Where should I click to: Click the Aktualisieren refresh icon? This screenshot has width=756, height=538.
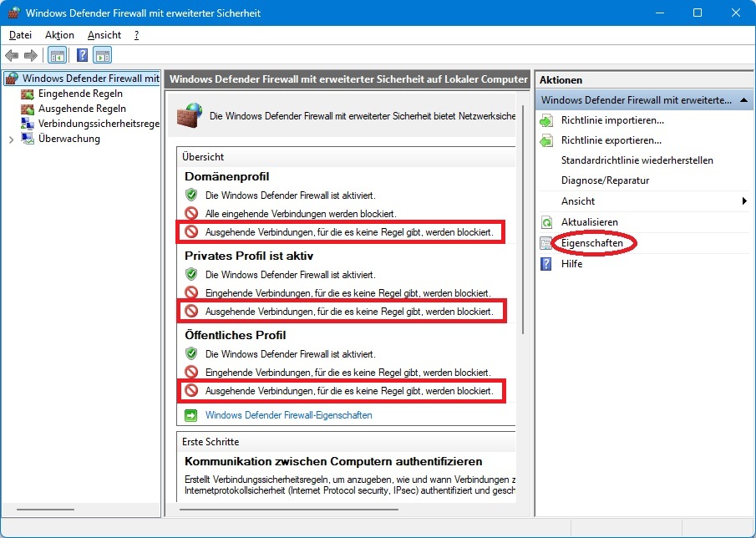[x=546, y=222]
